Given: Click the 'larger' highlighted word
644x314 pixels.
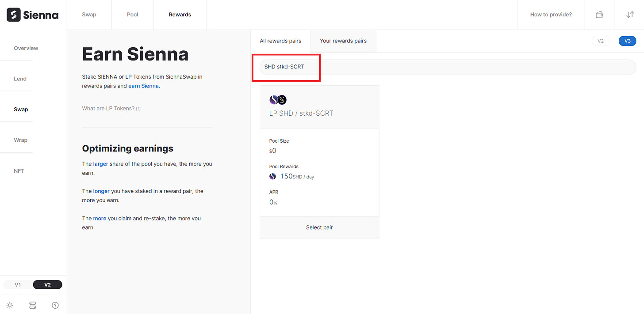Looking at the screenshot, I should (x=100, y=164).
